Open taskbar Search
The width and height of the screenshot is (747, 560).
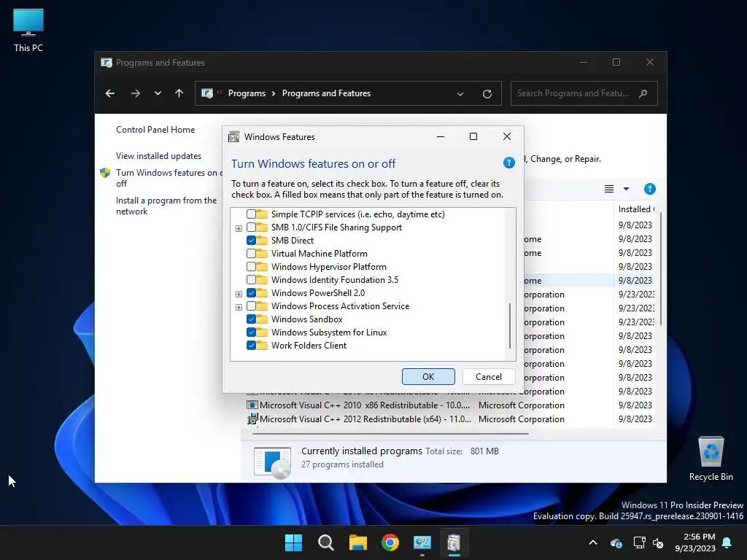[326, 542]
